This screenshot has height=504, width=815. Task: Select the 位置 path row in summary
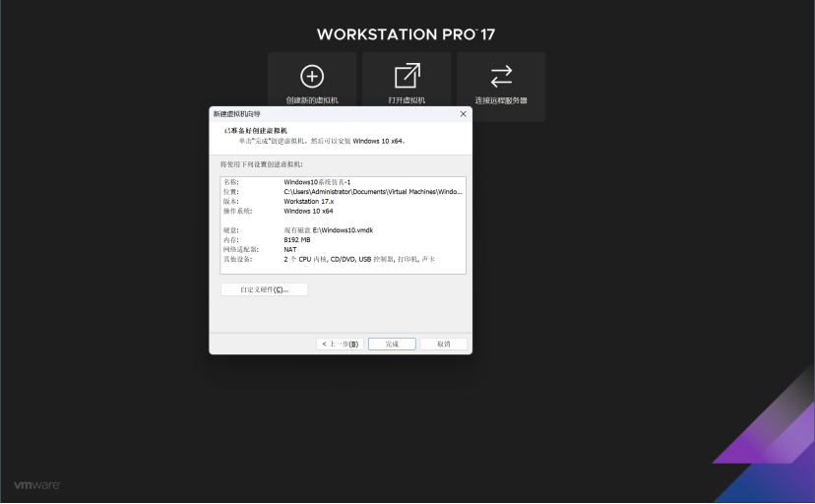pos(344,192)
